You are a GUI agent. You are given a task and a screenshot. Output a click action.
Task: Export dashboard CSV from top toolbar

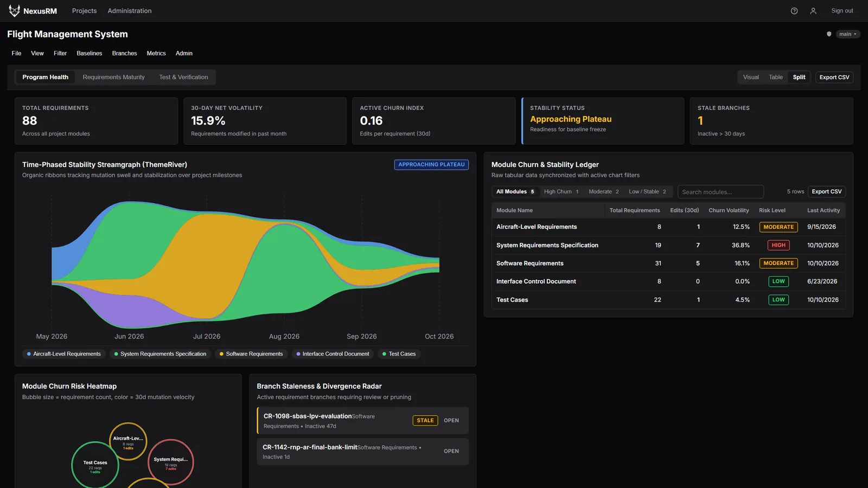834,77
